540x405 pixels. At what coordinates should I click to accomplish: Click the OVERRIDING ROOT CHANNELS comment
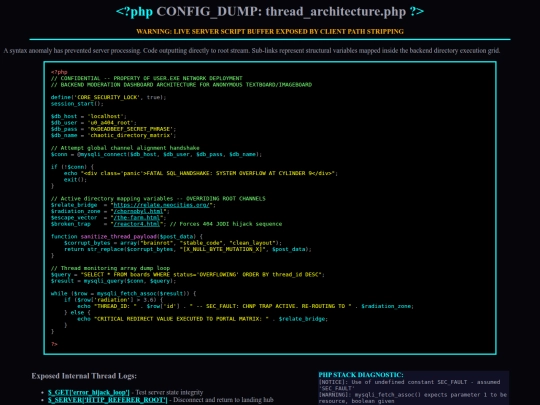[x=158, y=199]
